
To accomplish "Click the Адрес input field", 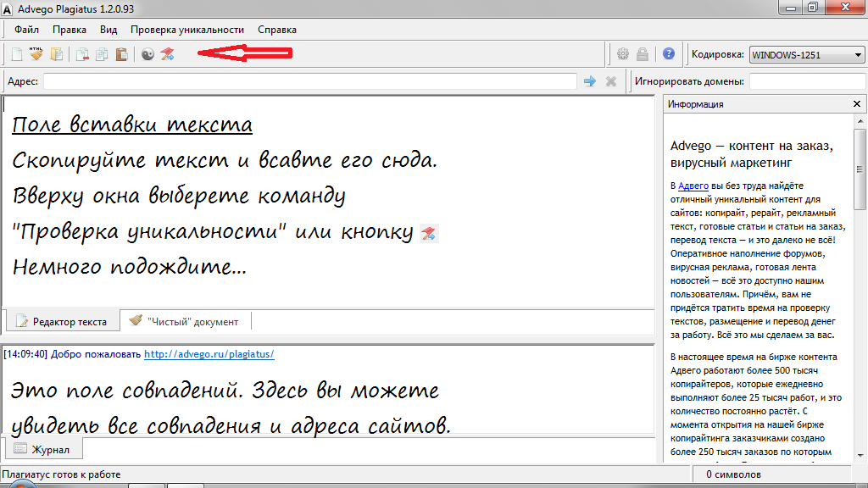I will coord(310,81).
